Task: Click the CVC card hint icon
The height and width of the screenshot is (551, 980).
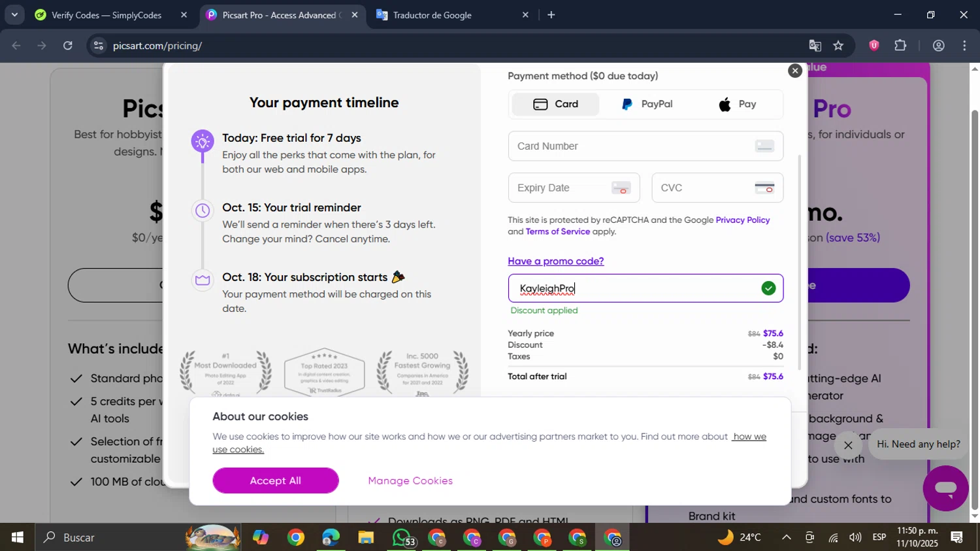Action: [x=764, y=188]
